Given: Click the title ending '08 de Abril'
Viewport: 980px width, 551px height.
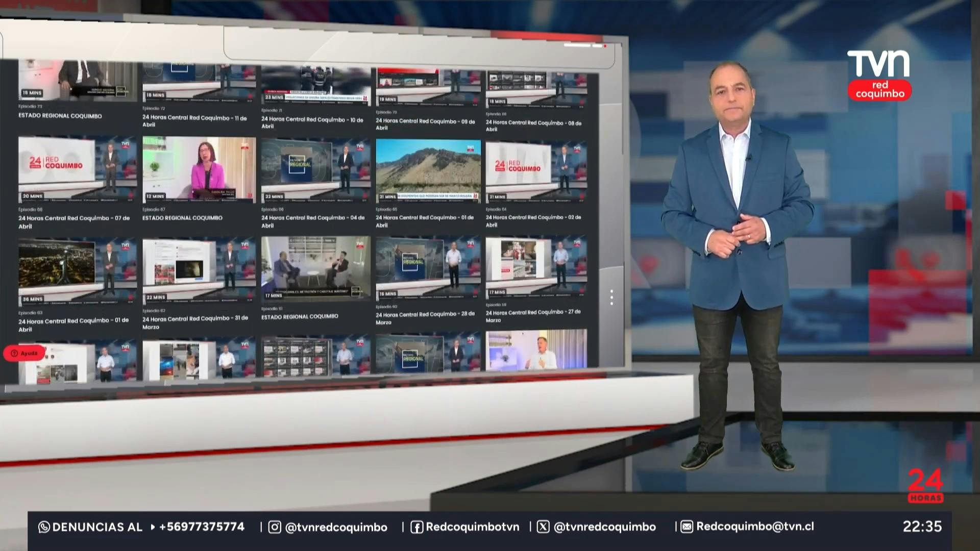Looking at the screenshot, I should pyautogui.click(x=533, y=126).
